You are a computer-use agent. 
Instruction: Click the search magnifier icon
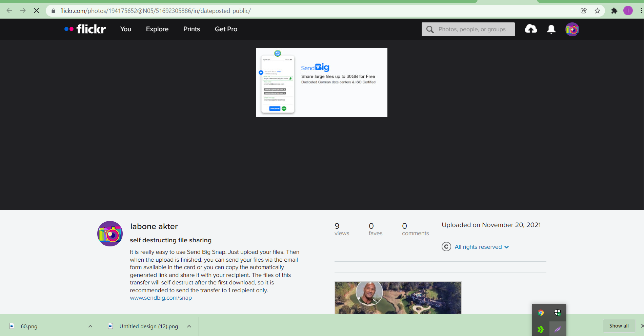[430, 29]
